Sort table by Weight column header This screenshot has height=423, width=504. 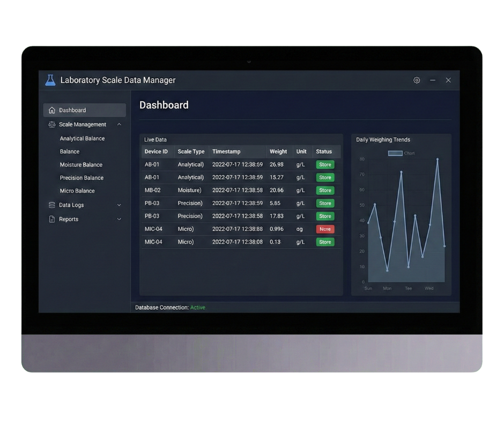click(278, 152)
